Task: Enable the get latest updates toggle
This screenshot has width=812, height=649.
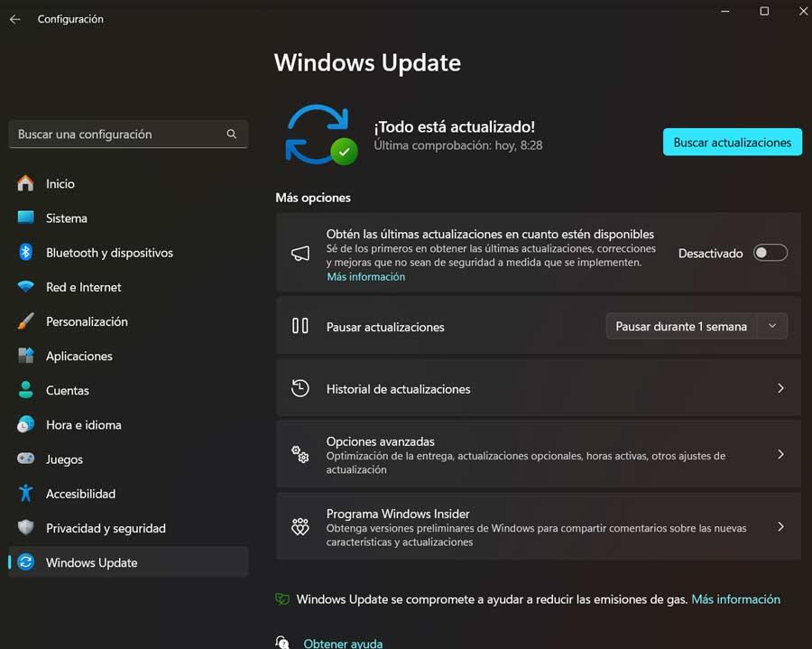Action: coord(770,253)
